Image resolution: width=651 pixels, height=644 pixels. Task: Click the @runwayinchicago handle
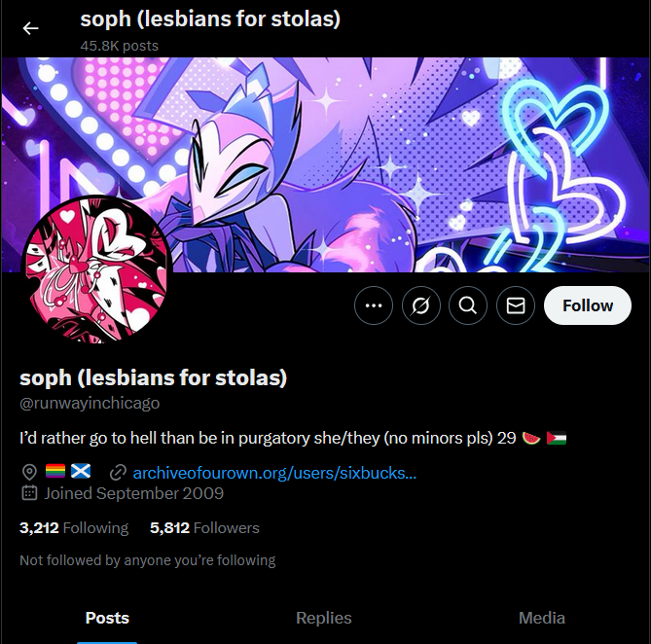(90, 403)
